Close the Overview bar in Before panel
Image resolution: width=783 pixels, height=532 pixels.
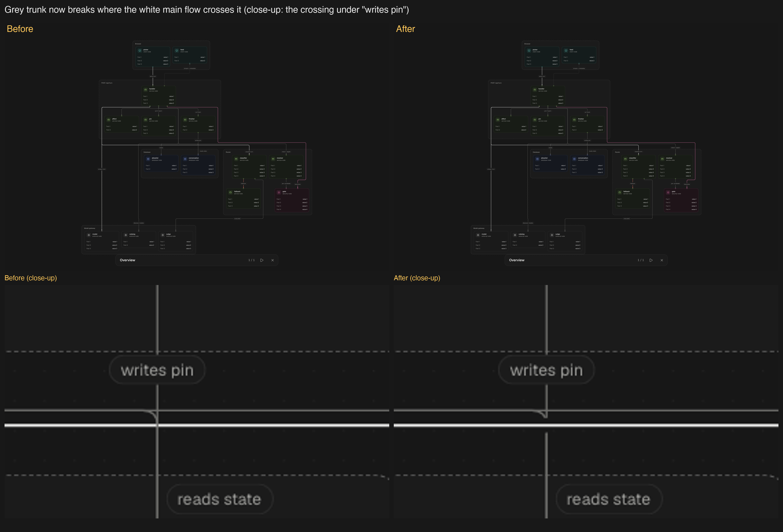click(x=272, y=260)
